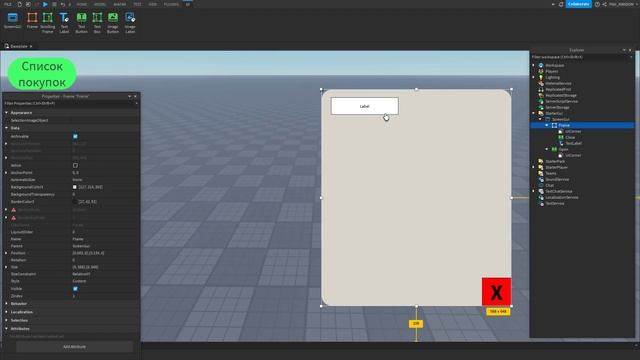Click the white Label box in the frame
The width and height of the screenshot is (640, 360).
click(364, 106)
